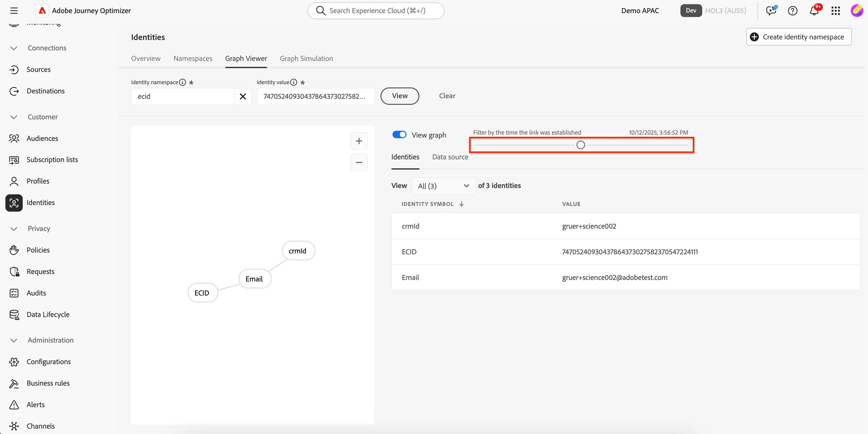Open the hamburger navigation menu
Viewport: 868px width, 434px height.
point(14,11)
